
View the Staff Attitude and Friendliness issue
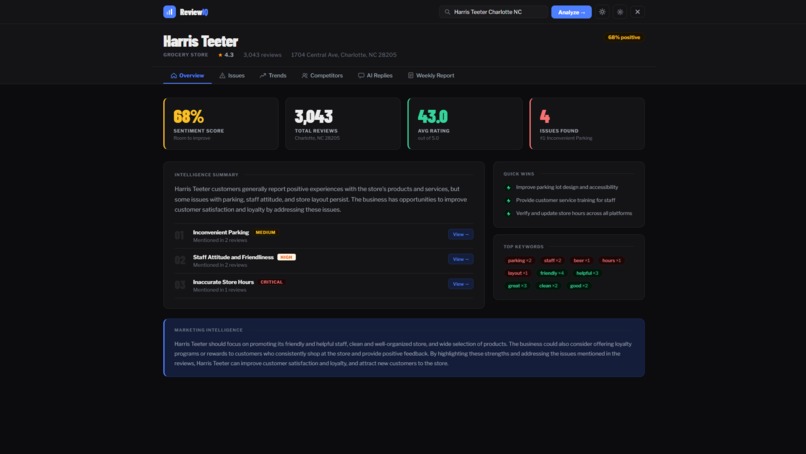tap(461, 259)
